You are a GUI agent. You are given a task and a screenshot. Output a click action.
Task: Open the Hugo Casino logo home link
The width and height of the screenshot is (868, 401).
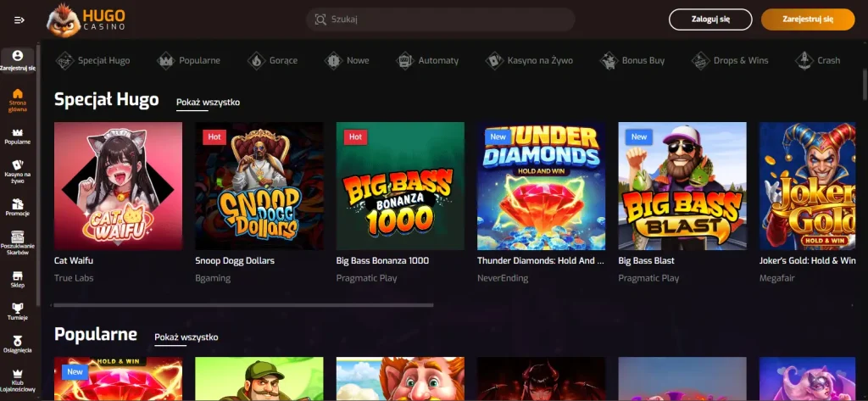point(86,20)
